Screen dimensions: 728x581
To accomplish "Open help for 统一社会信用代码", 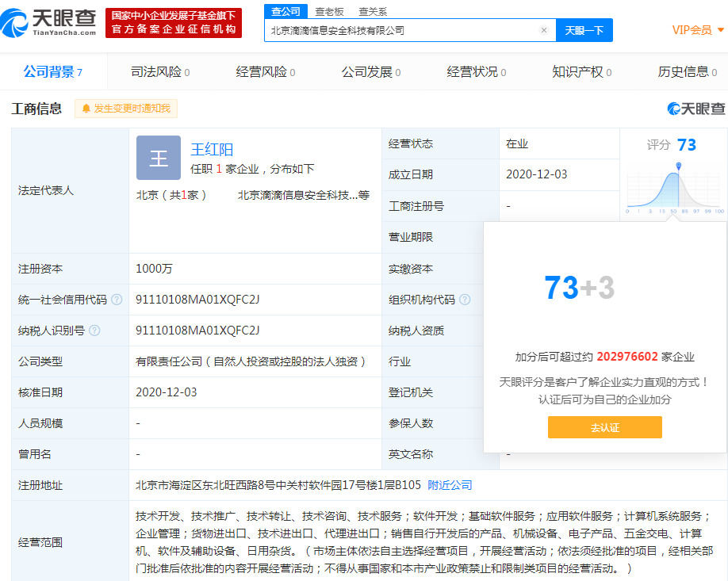I will pyautogui.click(x=115, y=300).
